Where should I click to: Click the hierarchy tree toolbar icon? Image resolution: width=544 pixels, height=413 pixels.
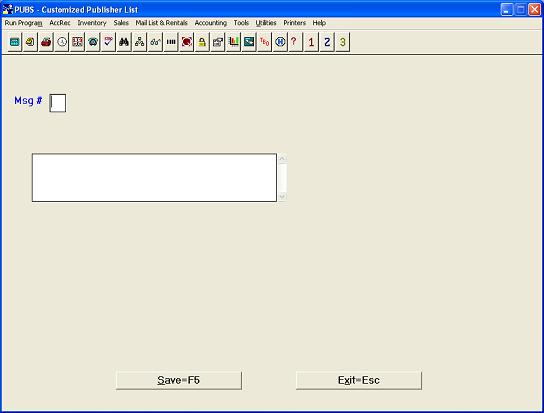pos(139,42)
